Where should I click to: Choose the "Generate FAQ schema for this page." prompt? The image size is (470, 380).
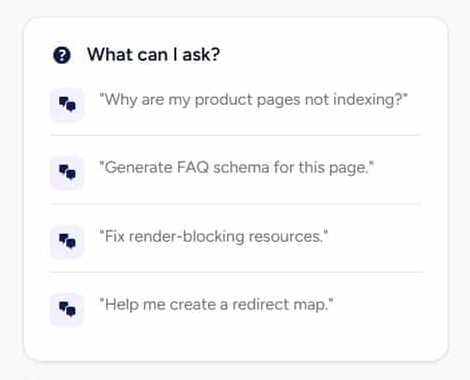[x=237, y=168]
